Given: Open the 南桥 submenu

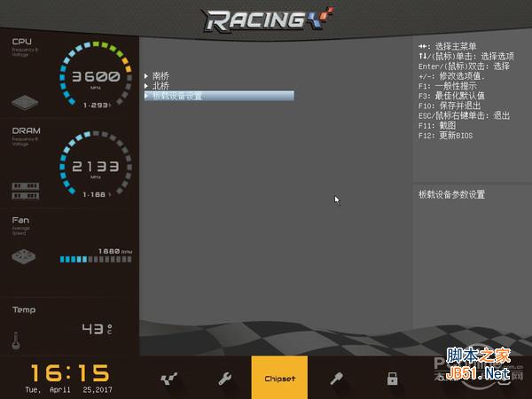Looking at the screenshot, I should tap(160, 75).
